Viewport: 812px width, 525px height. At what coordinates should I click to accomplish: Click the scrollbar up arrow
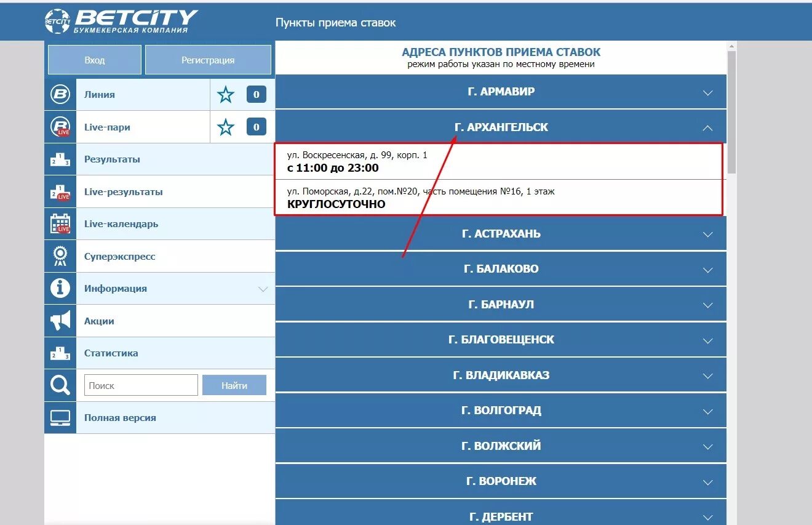pyautogui.click(x=731, y=46)
